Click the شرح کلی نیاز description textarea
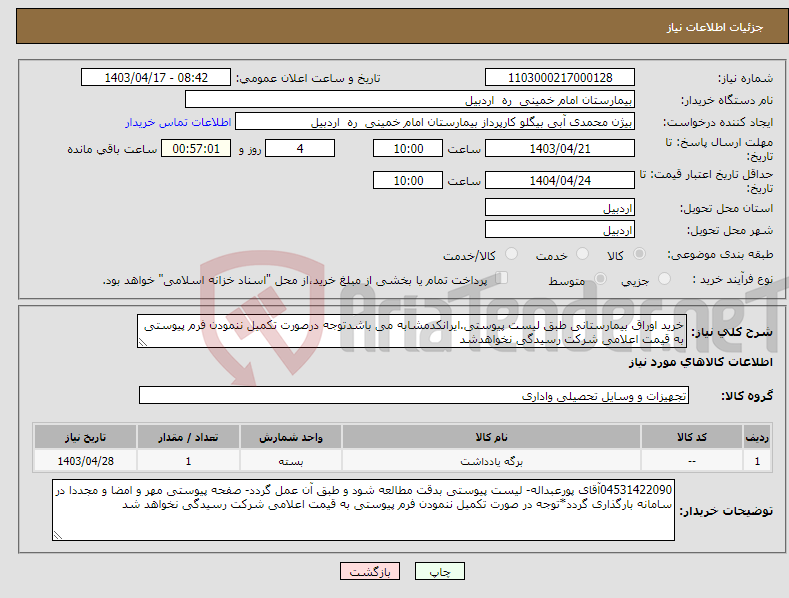This screenshot has width=789, height=598. pos(412,331)
